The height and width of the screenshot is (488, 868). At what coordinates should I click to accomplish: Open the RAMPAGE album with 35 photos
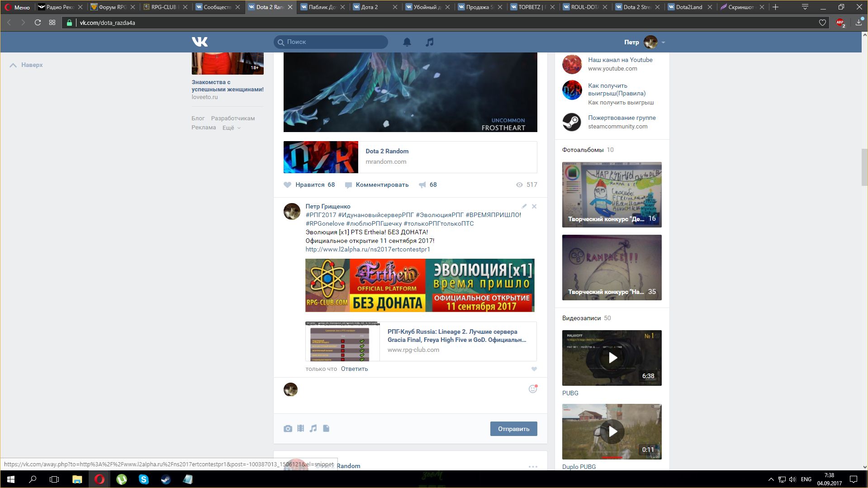(x=612, y=267)
